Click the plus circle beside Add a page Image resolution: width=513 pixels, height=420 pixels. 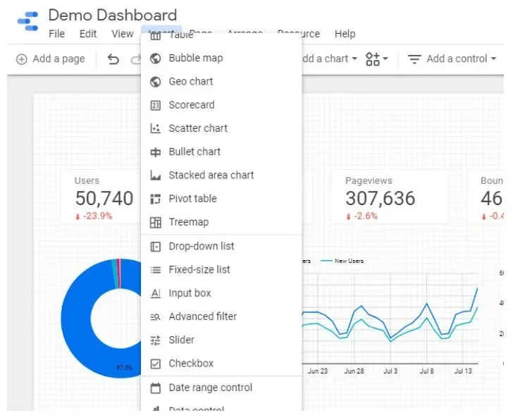(x=22, y=59)
